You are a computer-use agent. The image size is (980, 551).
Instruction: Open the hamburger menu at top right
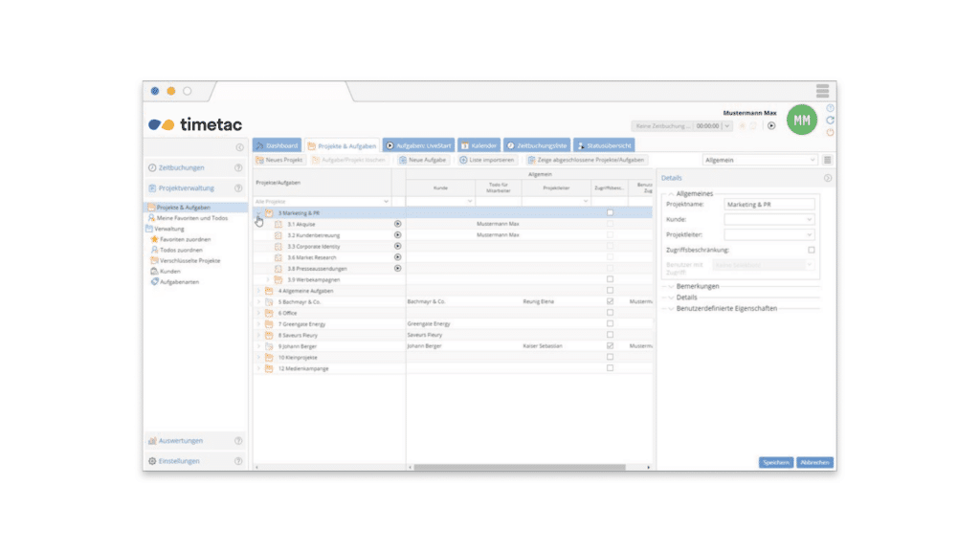coord(822,91)
